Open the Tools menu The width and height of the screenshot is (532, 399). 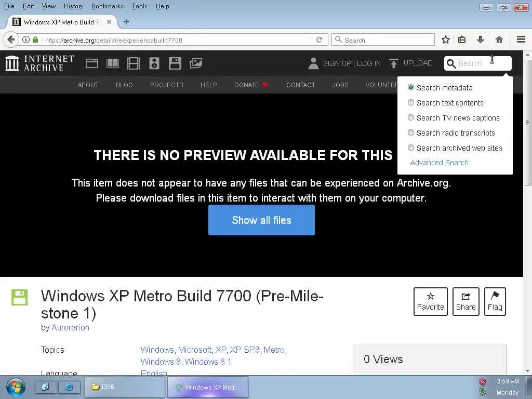click(x=139, y=6)
